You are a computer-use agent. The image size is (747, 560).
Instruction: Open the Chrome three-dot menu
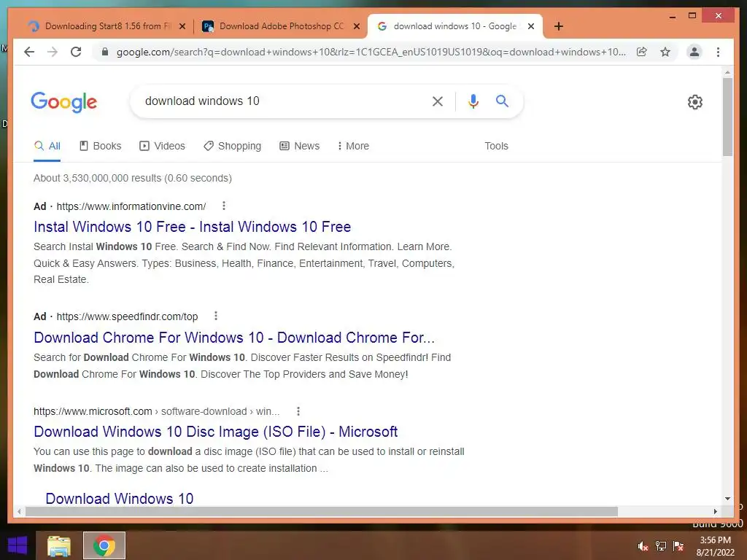(718, 52)
